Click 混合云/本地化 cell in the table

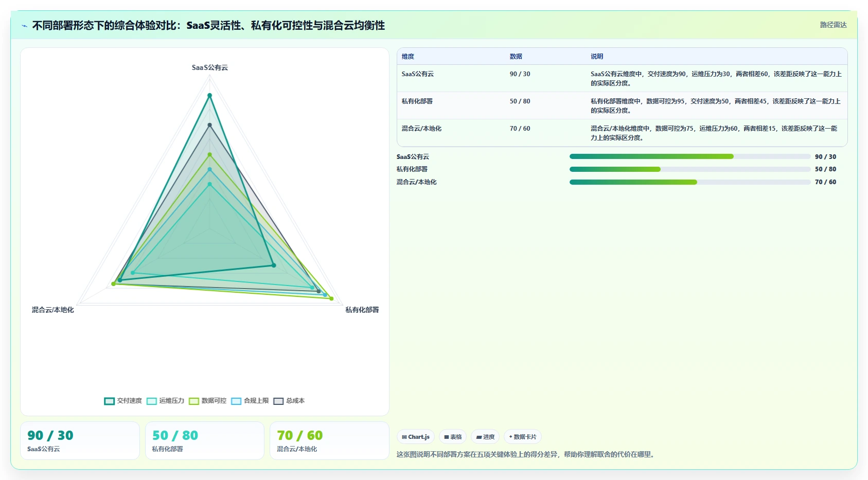click(421, 129)
